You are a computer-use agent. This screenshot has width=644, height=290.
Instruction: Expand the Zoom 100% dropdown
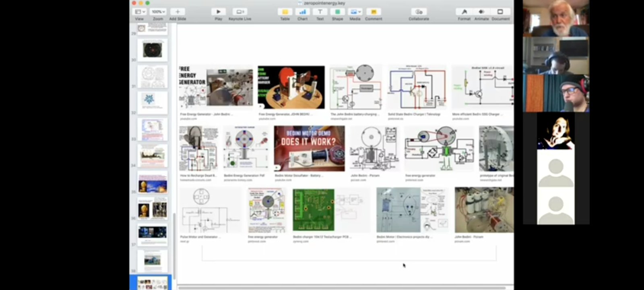point(158,12)
